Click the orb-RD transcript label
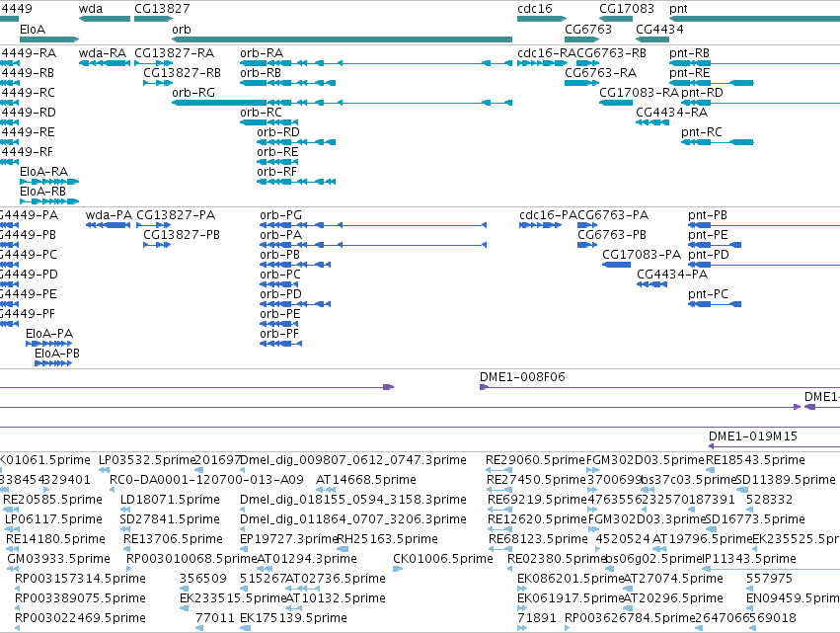Screen dimensions: 840x633 278,132
